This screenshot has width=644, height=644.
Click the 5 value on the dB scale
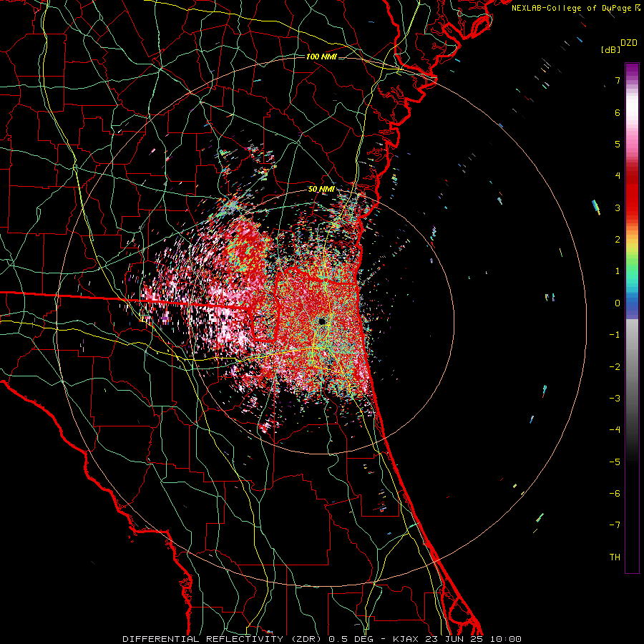click(x=618, y=144)
